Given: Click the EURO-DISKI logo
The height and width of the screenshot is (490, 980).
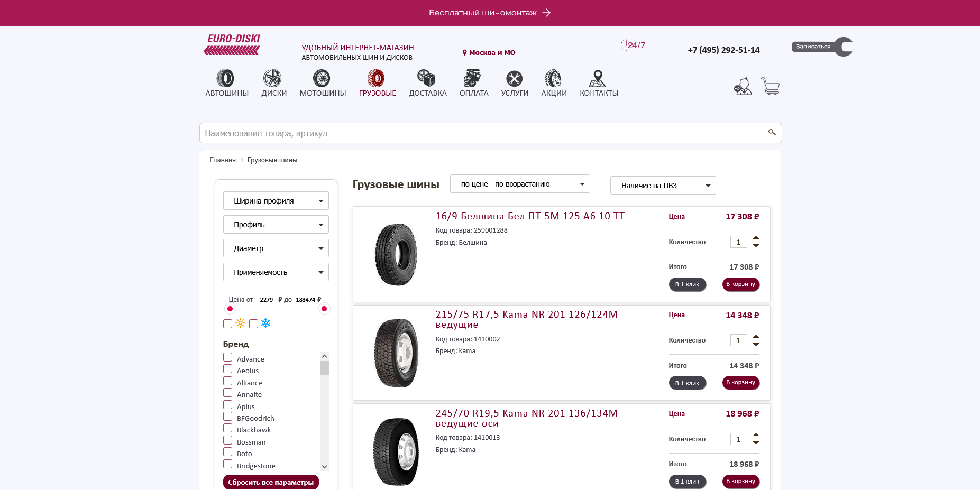Looking at the screenshot, I should [232, 44].
